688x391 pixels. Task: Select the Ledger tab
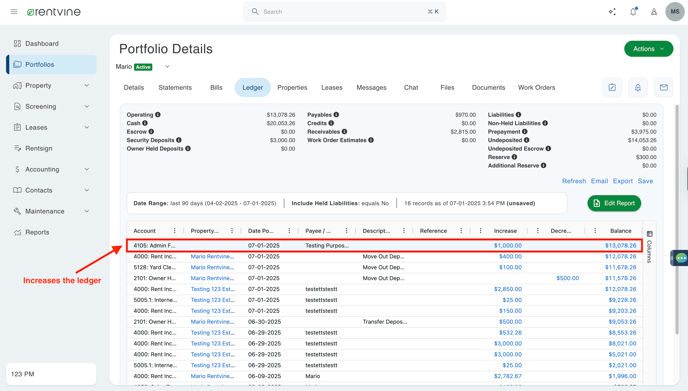[x=253, y=87]
